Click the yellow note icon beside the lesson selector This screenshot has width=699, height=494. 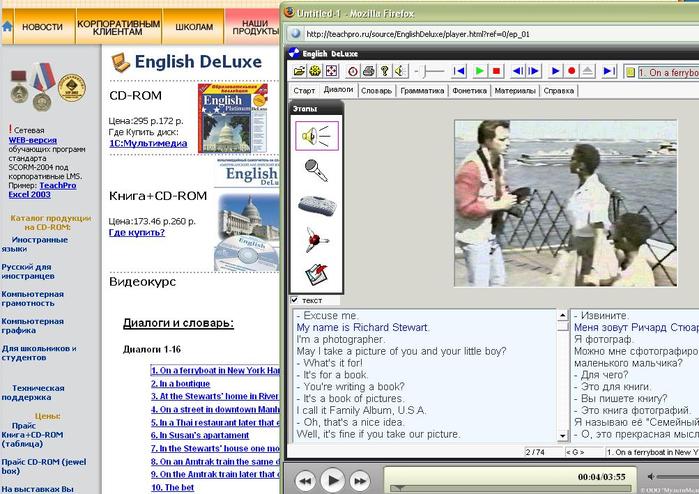click(630, 72)
